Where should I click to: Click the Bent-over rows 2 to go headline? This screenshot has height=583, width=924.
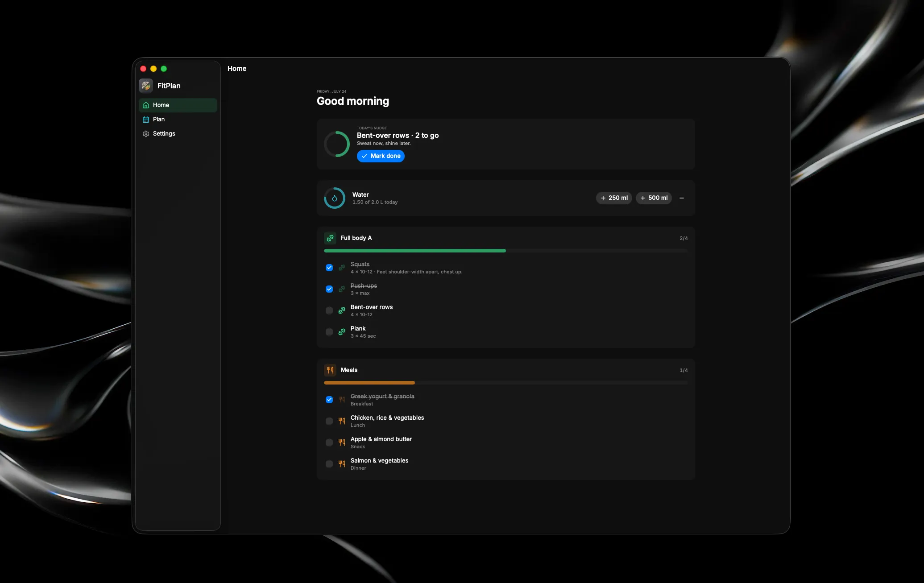398,136
